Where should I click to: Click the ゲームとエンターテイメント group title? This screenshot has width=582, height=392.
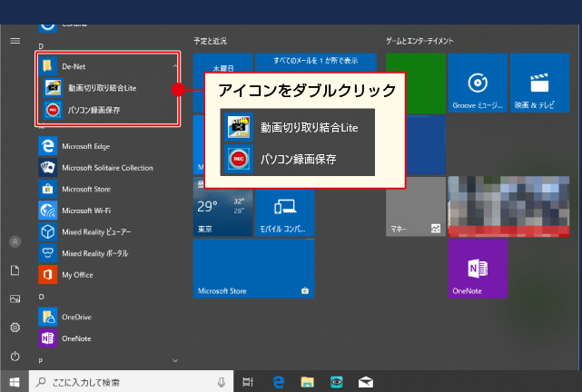(x=419, y=41)
